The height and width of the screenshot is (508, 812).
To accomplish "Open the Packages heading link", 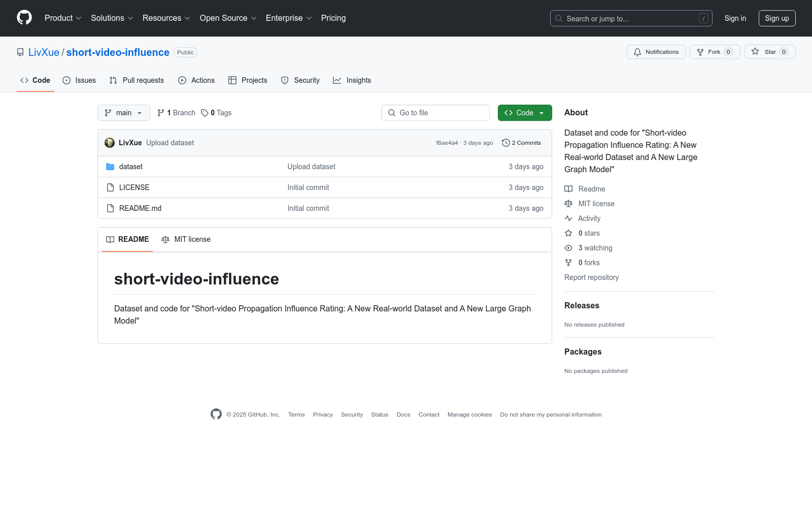I will 583,352.
